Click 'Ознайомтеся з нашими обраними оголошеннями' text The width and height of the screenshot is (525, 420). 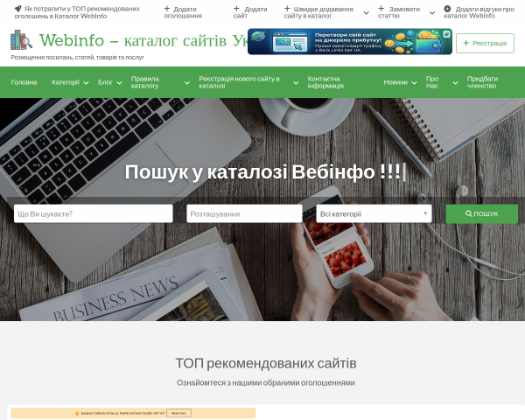[x=266, y=383]
